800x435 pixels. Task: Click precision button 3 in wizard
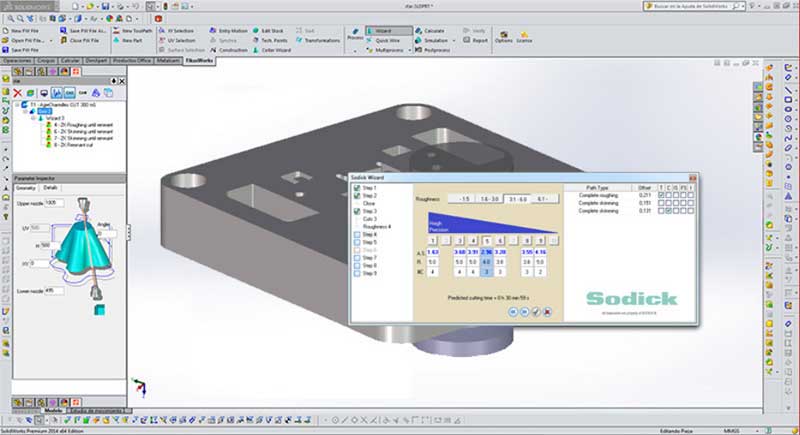point(460,241)
